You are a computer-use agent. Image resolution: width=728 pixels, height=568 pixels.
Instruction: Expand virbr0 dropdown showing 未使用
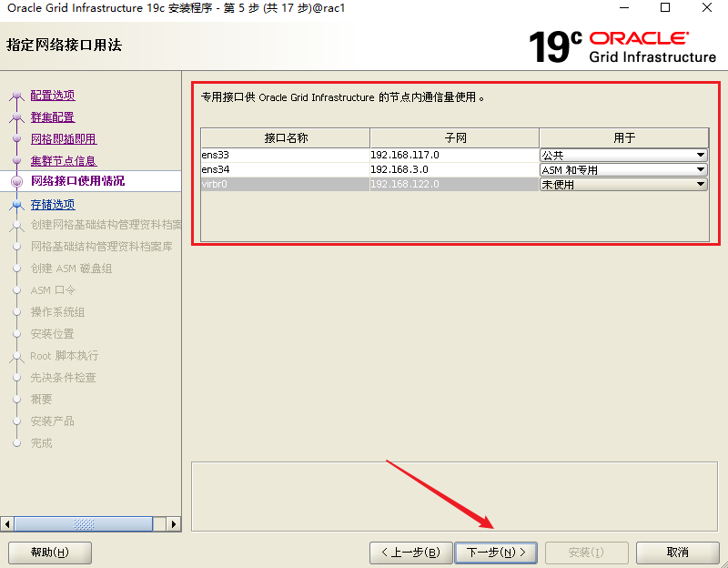pos(623,184)
